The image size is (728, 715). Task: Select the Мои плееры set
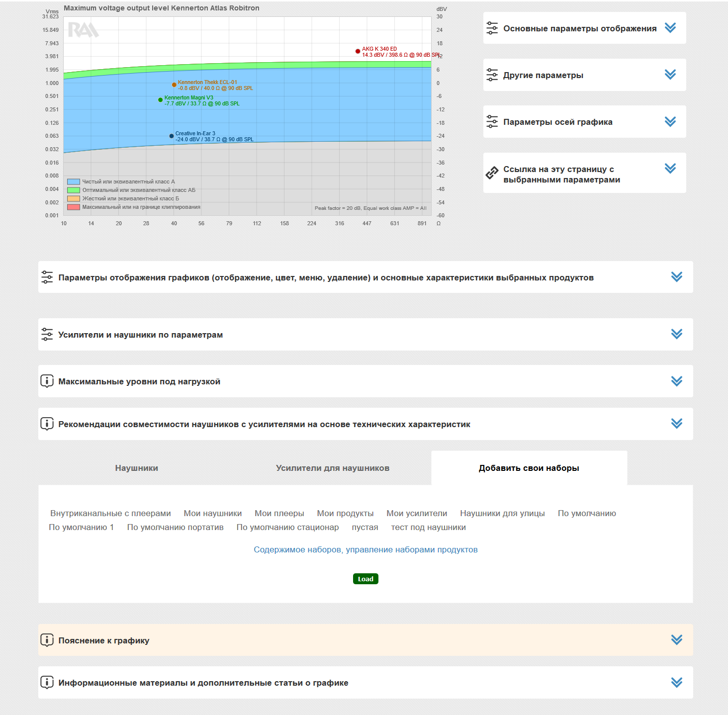[x=279, y=513]
